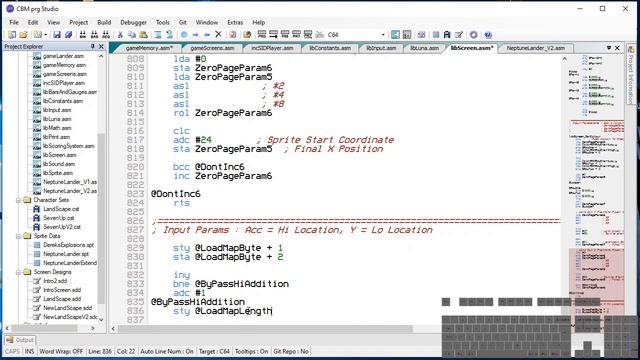Click the Project Explorer vertical scrollbar
Screen dimensions: 640x360
pyautogui.click(x=101, y=220)
